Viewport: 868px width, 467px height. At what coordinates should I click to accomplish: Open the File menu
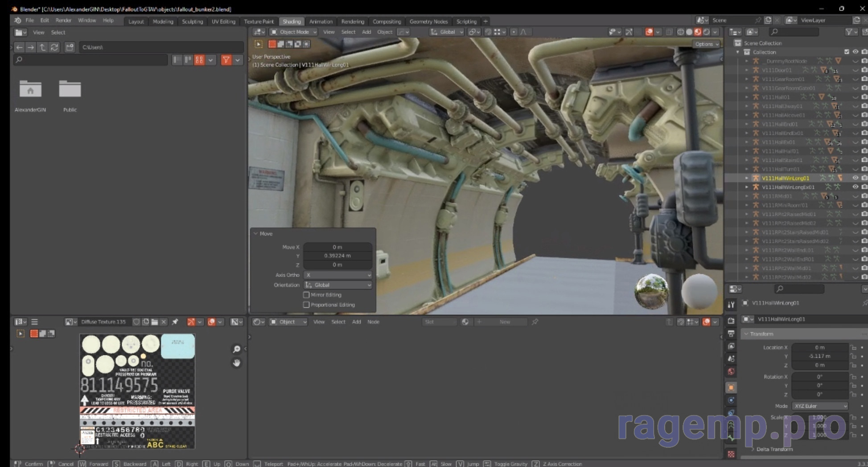[x=29, y=21]
